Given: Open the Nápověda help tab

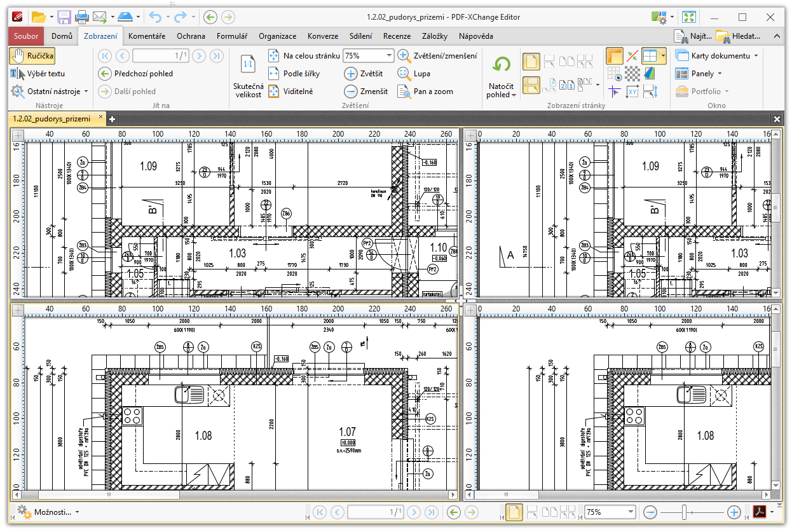Looking at the screenshot, I should 476,36.
